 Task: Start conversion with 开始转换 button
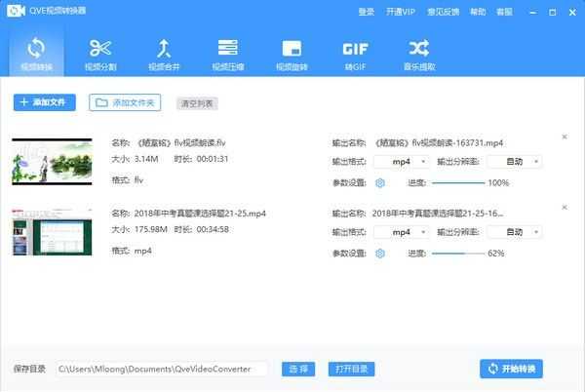point(511,369)
